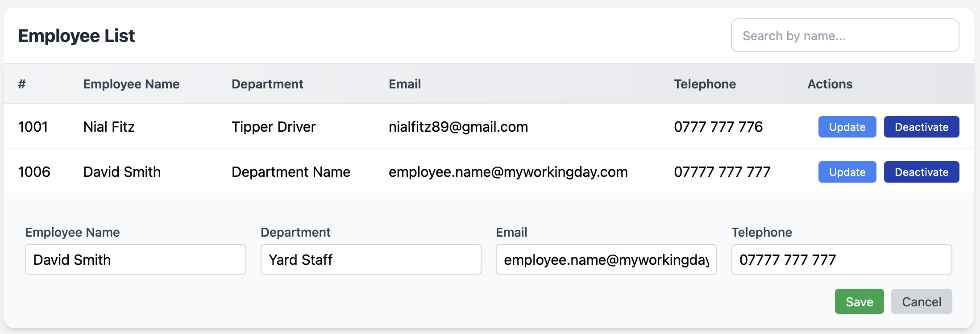Click phone number 0777 777 776
980x334 pixels.
click(718, 127)
